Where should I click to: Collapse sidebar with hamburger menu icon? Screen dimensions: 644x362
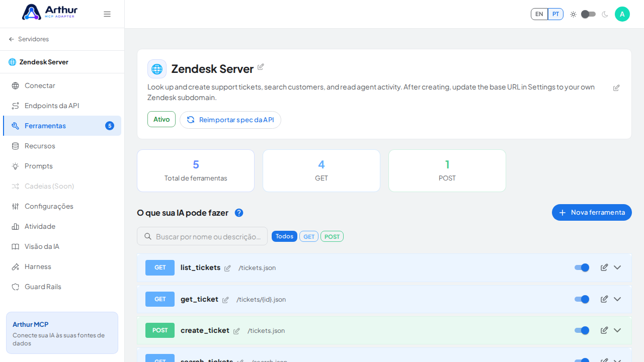click(x=107, y=14)
